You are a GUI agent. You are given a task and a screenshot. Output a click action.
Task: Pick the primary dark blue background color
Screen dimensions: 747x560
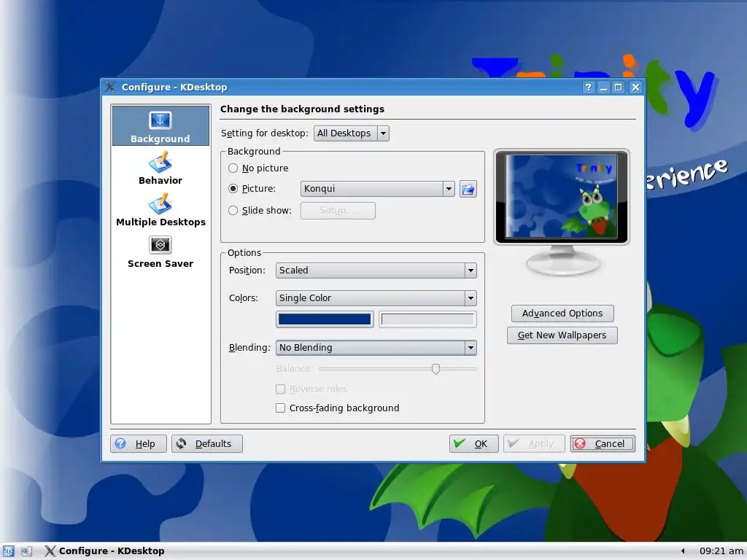click(x=325, y=319)
